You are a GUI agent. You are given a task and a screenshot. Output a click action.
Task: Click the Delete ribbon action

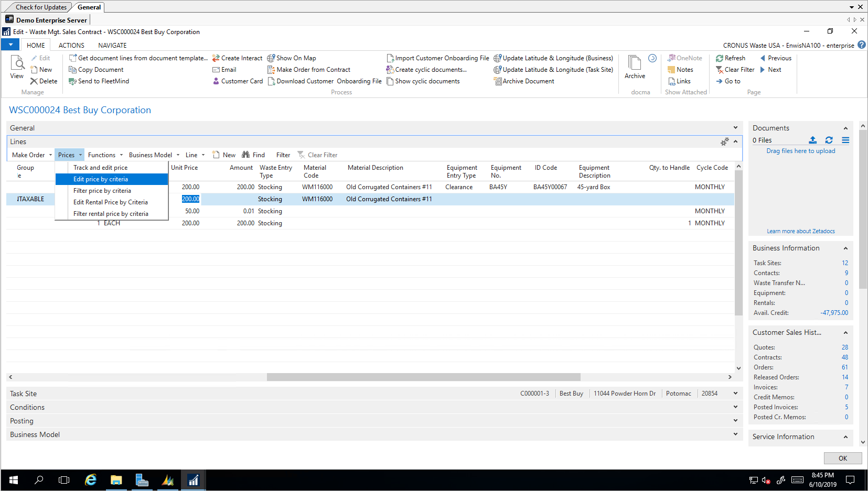44,81
